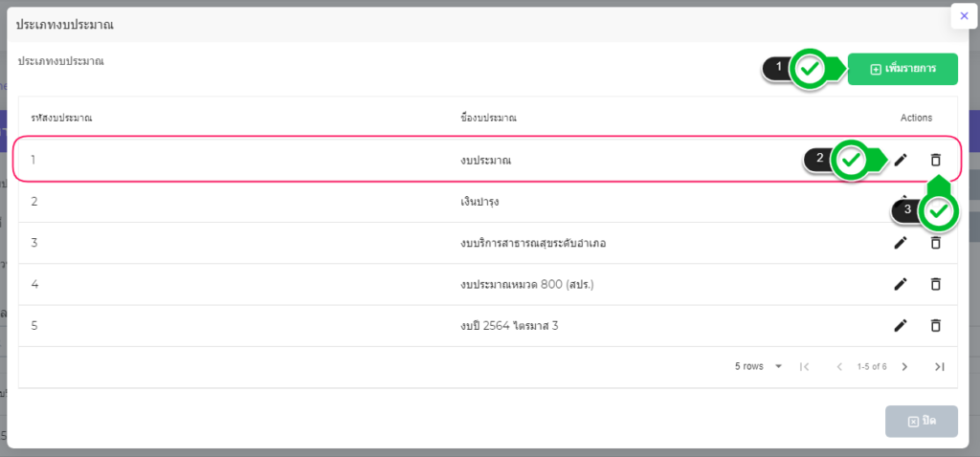Screen dimensions: 980x457
Task: Delete the งบปี 2564 ไตรมาส 3 row
Action: tap(936, 325)
